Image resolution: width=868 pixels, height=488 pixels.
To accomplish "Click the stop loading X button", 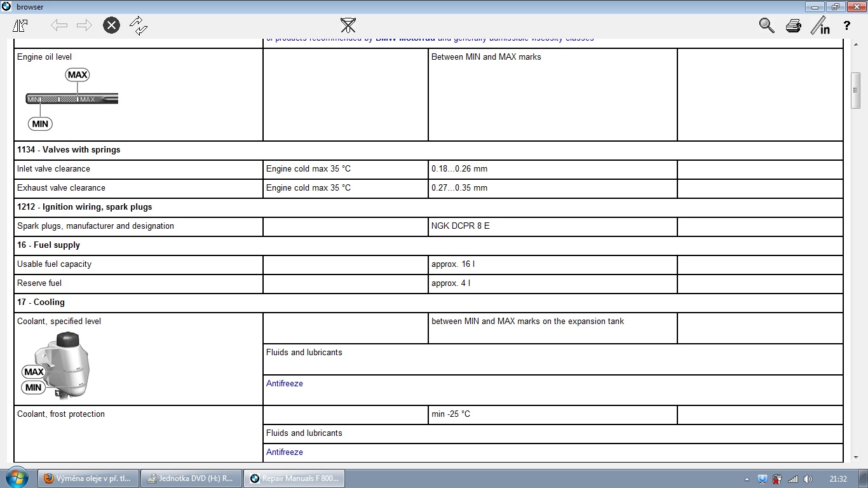I will pyautogui.click(x=111, y=25).
